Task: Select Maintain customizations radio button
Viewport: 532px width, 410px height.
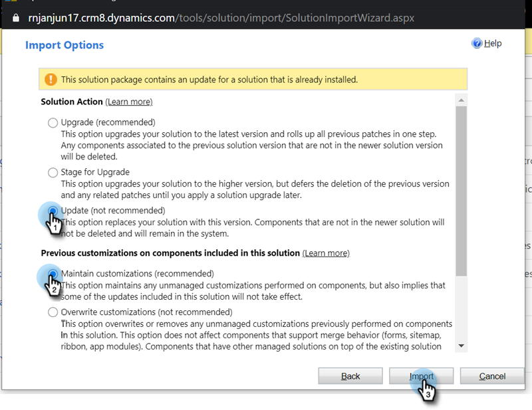Action: [x=53, y=274]
